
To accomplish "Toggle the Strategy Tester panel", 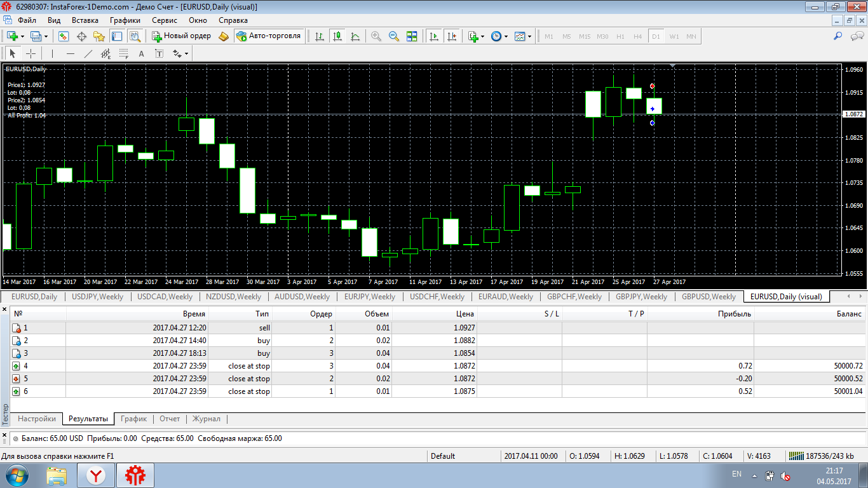I will pos(134,36).
